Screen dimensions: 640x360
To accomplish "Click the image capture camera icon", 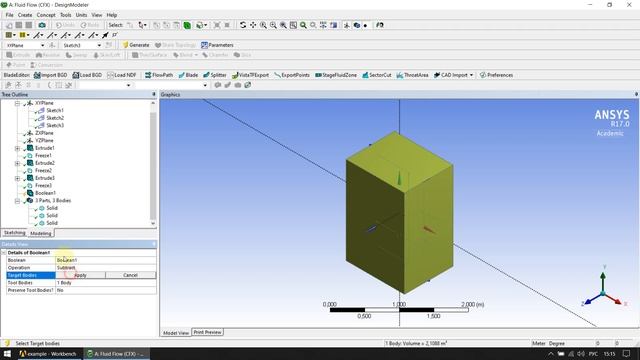I will click(42, 25).
